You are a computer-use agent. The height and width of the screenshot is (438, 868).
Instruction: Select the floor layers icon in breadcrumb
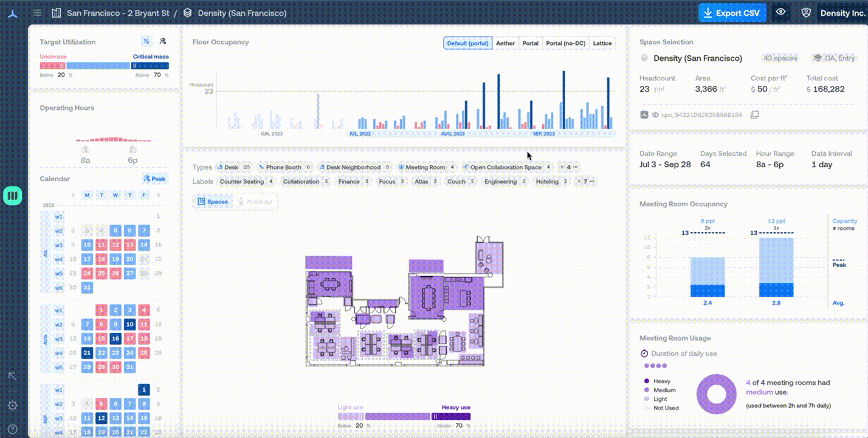[187, 13]
